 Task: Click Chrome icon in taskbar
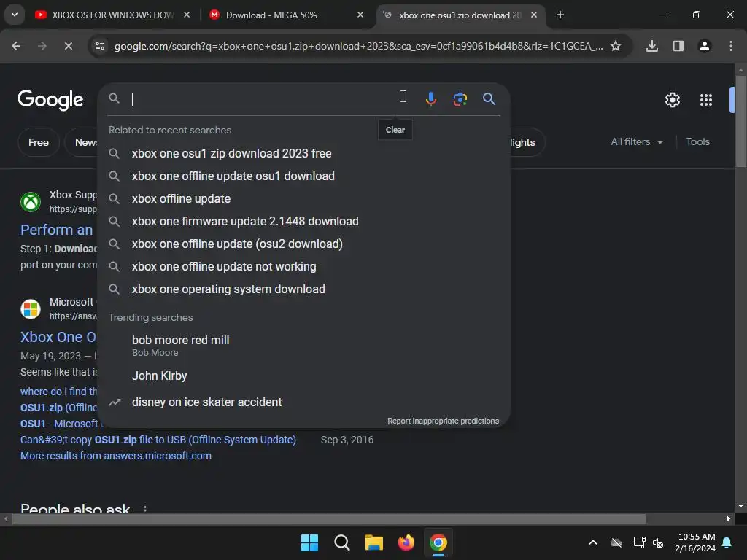[x=438, y=542]
